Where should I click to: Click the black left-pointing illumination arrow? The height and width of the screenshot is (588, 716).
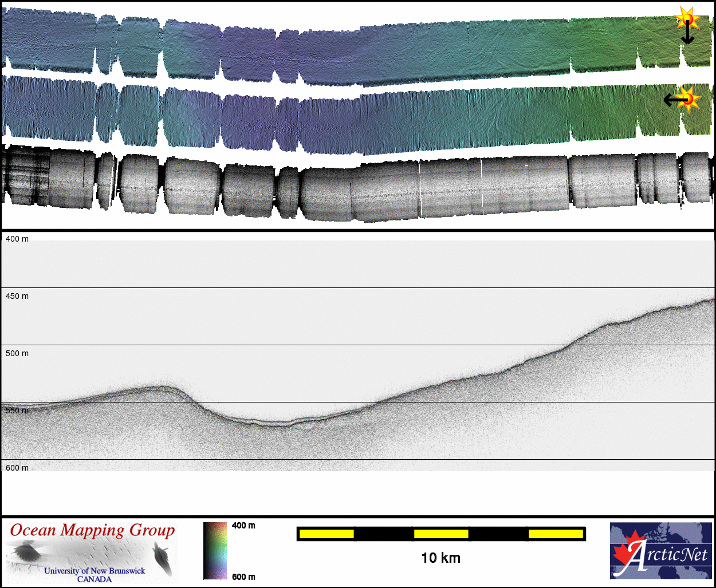tap(674, 100)
